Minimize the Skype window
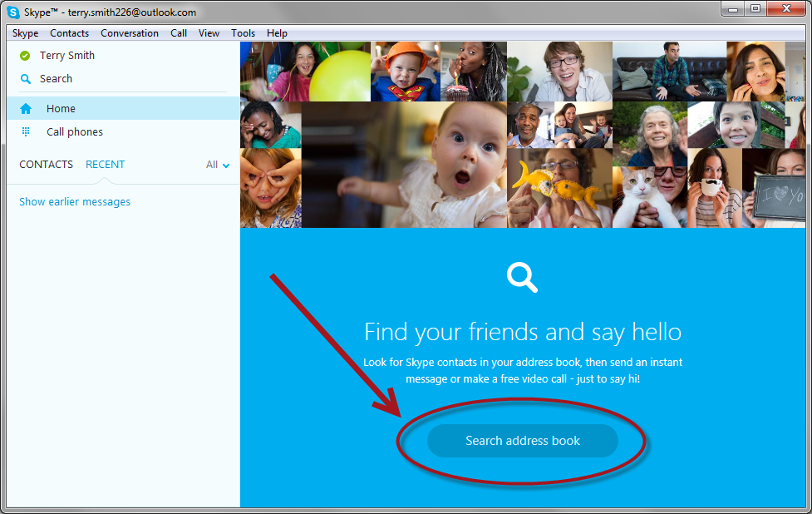The width and height of the screenshot is (812, 514). pyautogui.click(x=732, y=9)
